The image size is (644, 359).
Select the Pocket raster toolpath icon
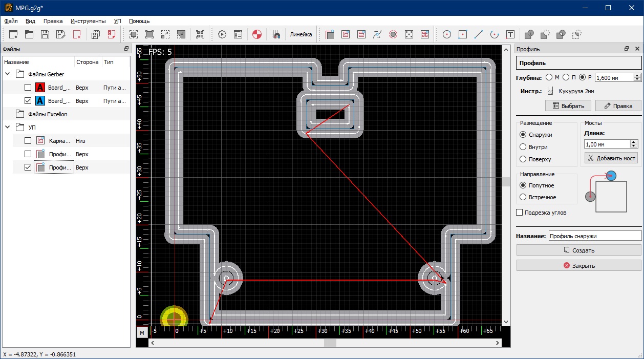coord(361,34)
